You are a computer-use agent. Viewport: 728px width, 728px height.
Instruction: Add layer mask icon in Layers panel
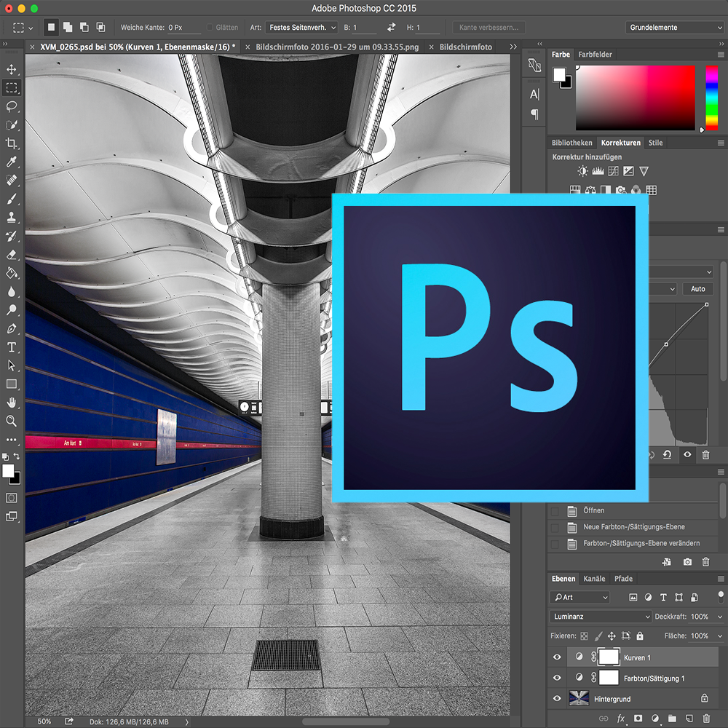(x=638, y=719)
